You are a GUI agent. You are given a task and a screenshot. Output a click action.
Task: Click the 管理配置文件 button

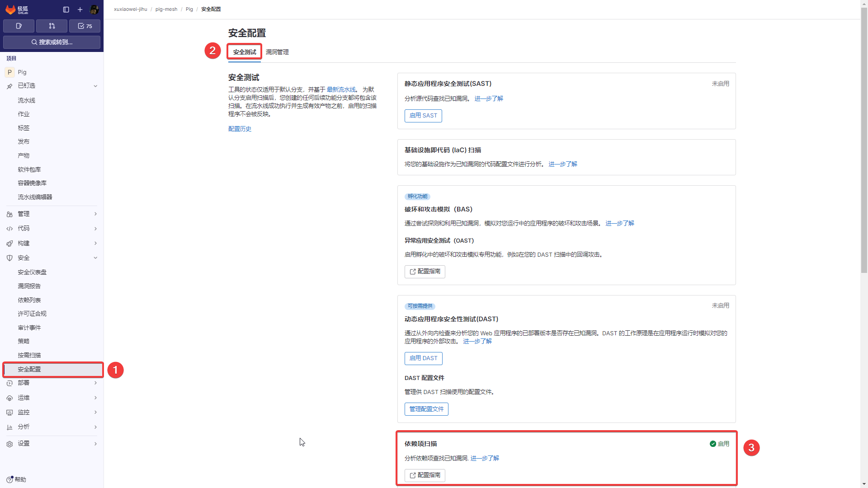pos(426,409)
